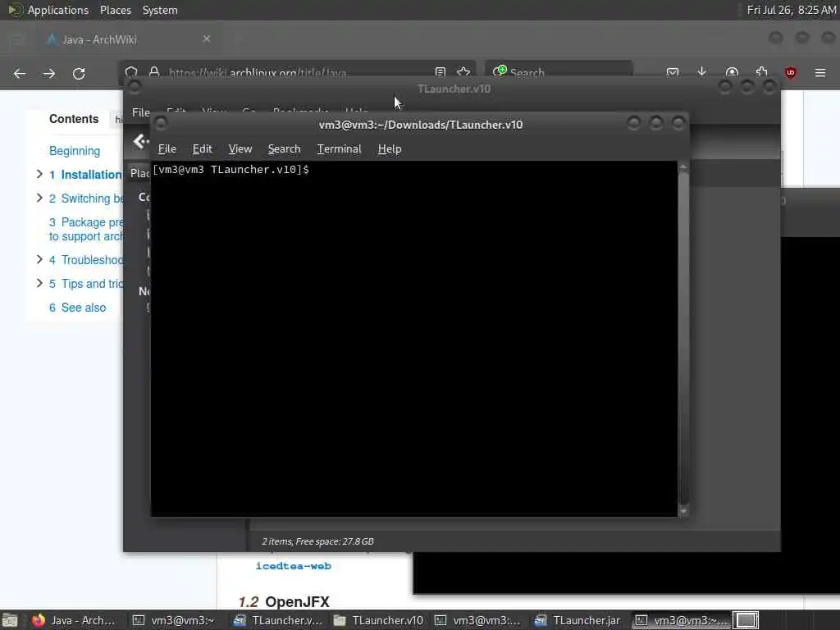Go back in Firefox browser
The image size is (840, 630).
coord(20,73)
